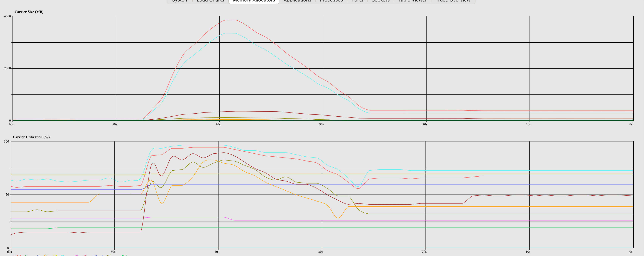
Task: Open the Load Charts tab
Action: [x=210, y=1]
